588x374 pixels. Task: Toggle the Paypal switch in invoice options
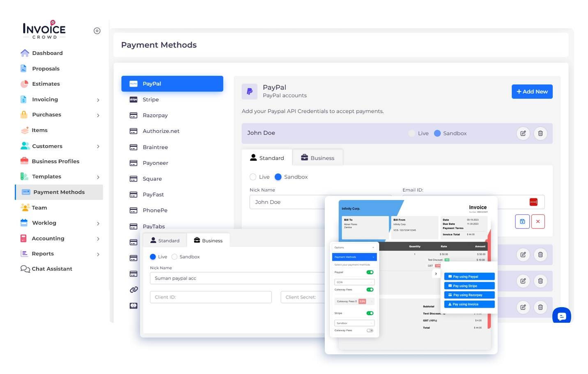tap(370, 272)
